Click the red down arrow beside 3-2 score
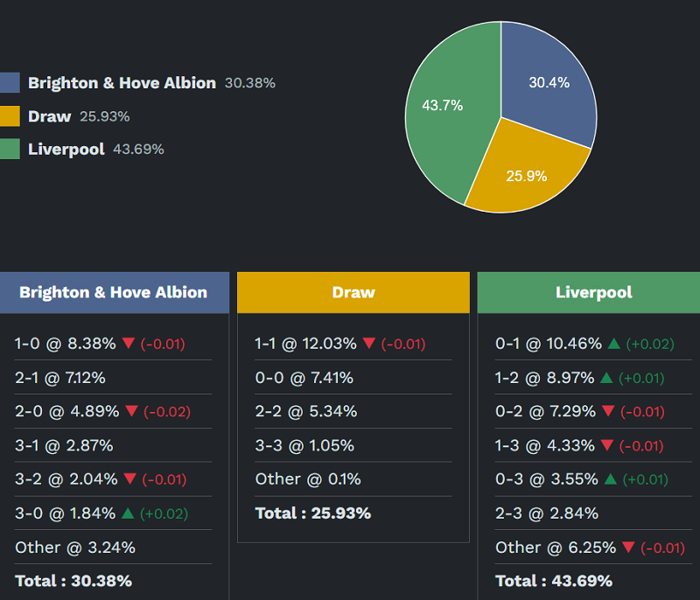 point(129,479)
